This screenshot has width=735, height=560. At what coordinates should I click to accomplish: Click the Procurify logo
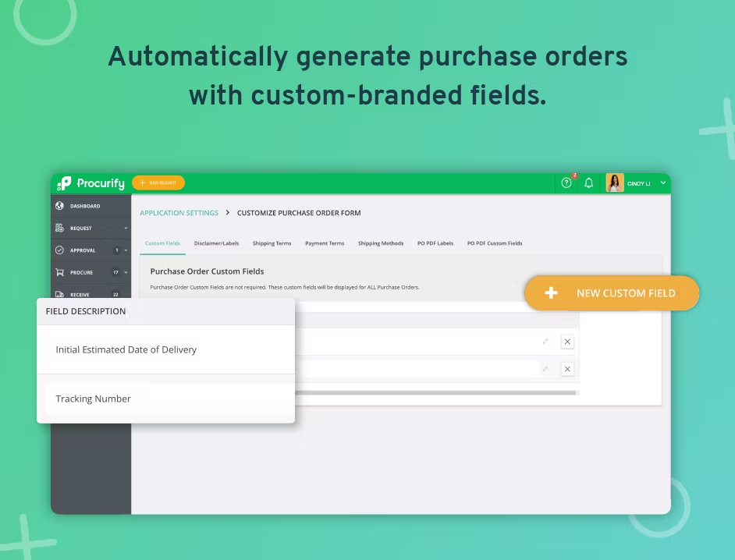tap(91, 183)
